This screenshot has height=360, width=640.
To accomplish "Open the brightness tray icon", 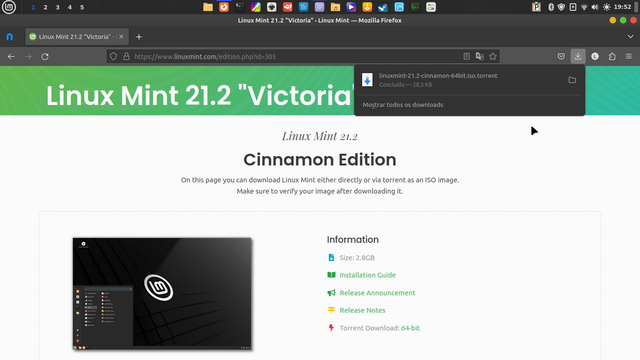I will (x=607, y=7).
